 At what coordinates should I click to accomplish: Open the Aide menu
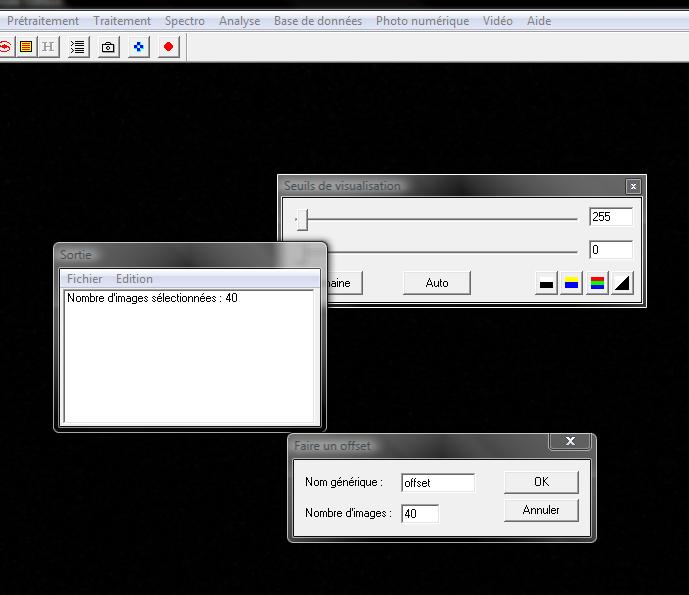(539, 21)
